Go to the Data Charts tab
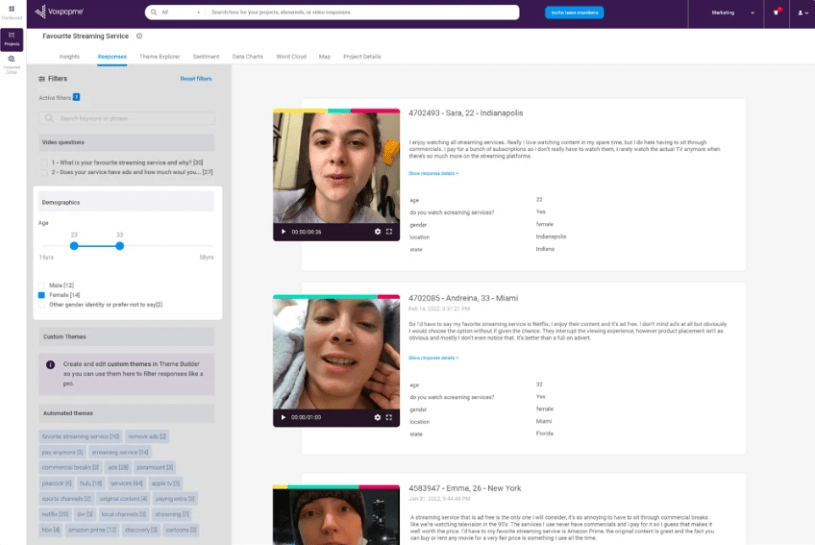The image size is (815, 545). [247, 57]
